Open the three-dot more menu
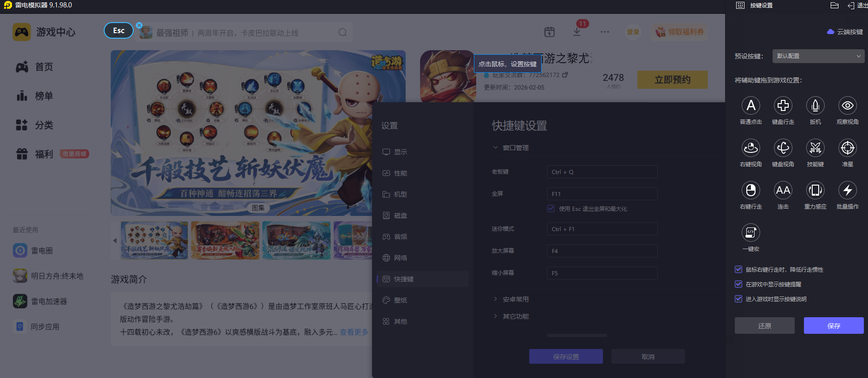 coord(605,32)
